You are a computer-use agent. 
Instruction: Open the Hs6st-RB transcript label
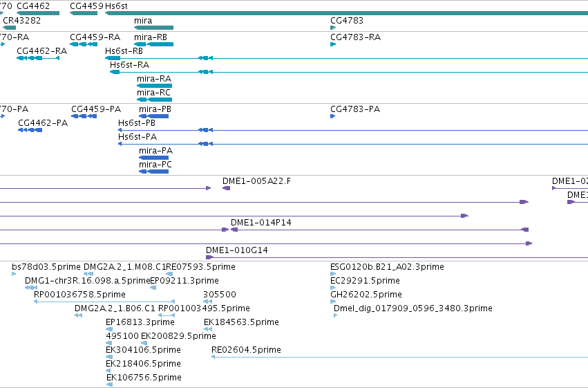click(x=124, y=50)
